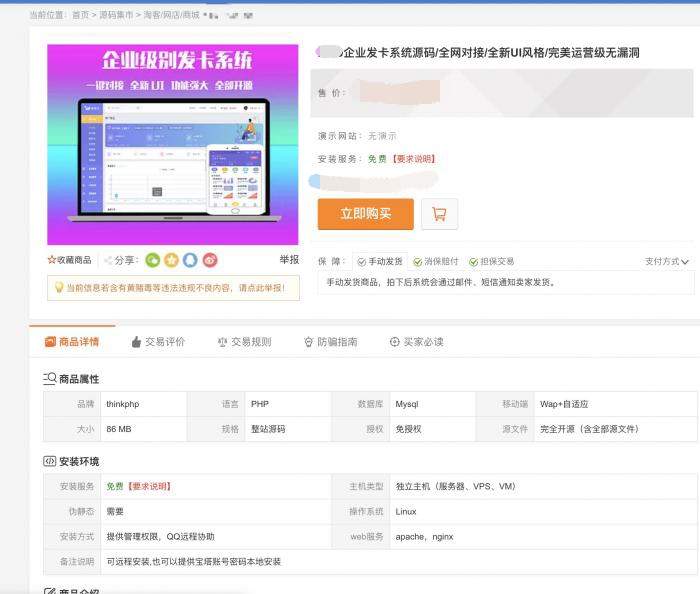Viewport: 700px width, 594px height.
Task: Expand the 支付方式 dropdown
Action: tap(667, 262)
